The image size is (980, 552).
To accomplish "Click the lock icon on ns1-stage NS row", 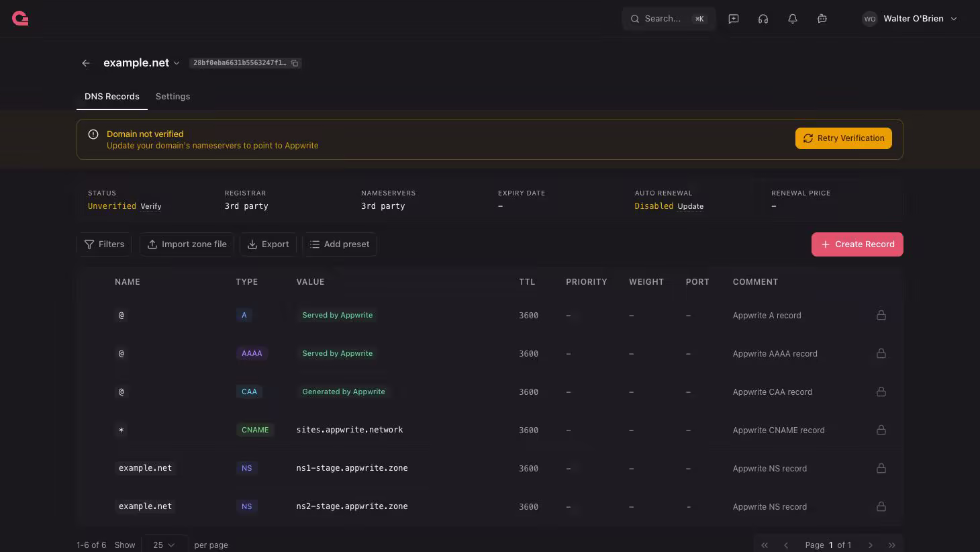I will coord(881,468).
